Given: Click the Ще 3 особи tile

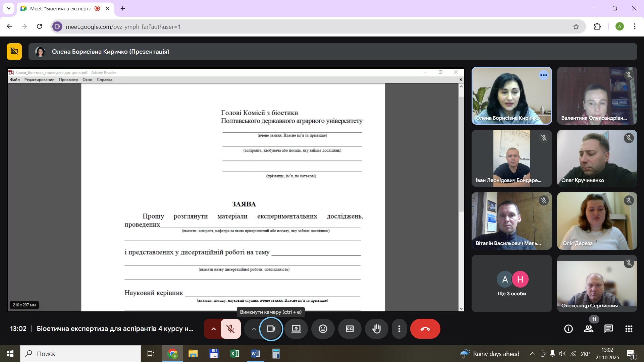Looking at the screenshot, I should point(512,284).
